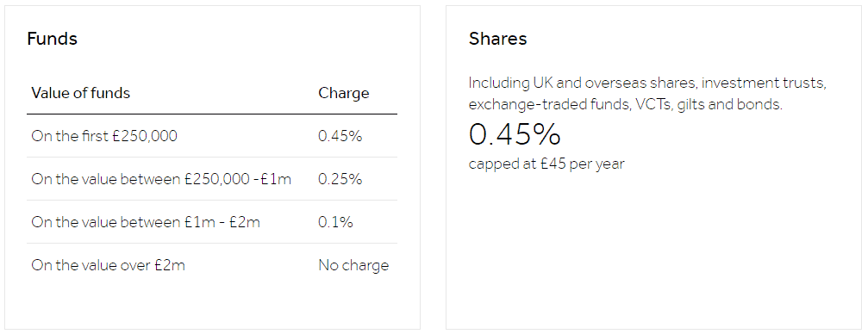This screenshot has height=334, width=868.
Task: Click the No charge cell
Action: coord(353,265)
